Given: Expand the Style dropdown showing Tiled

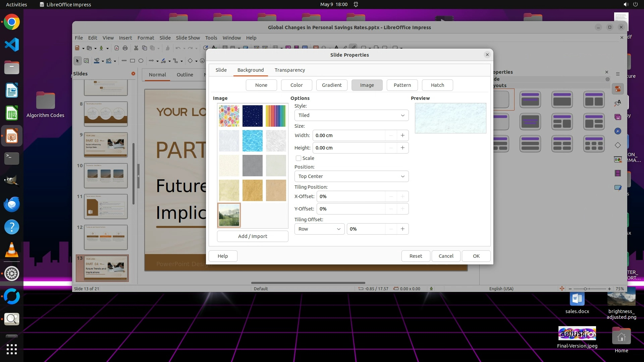Looking at the screenshot, I should pyautogui.click(x=351, y=115).
